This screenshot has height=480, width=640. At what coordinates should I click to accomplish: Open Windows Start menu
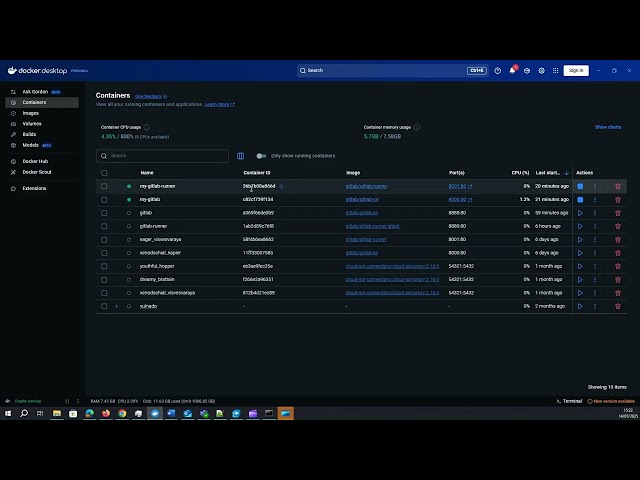[8, 413]
